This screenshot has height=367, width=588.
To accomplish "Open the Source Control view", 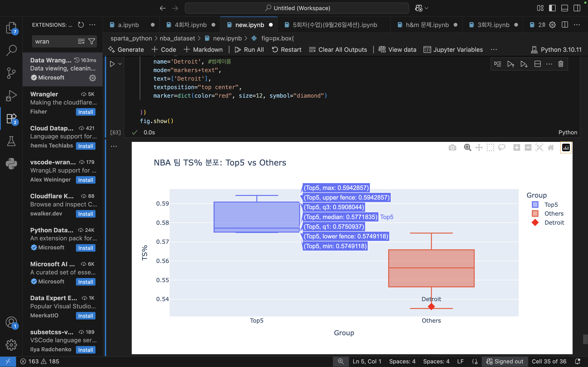I will (11, 73).
